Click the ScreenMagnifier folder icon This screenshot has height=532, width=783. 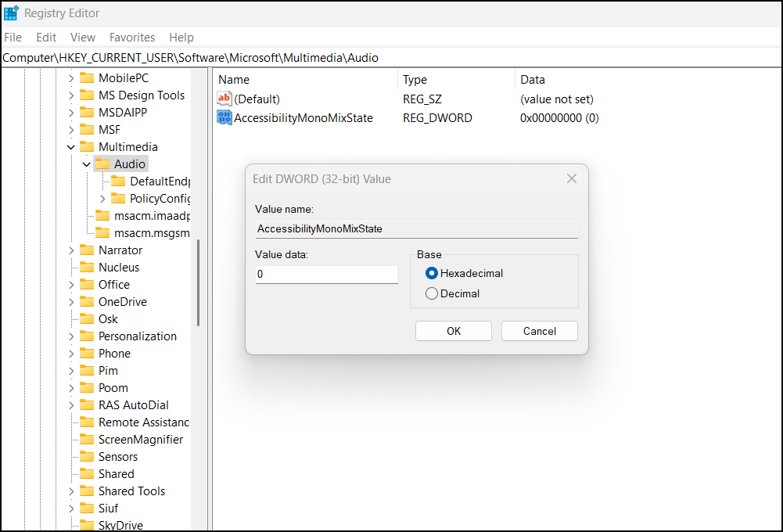click(88, 439)
